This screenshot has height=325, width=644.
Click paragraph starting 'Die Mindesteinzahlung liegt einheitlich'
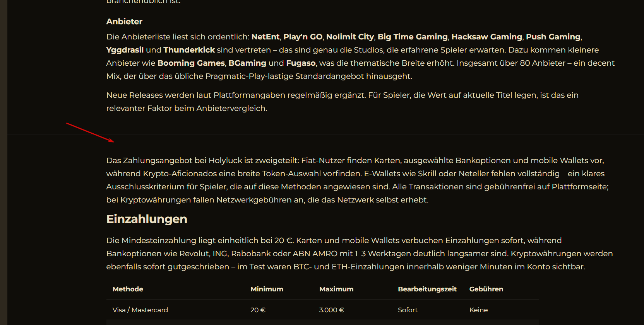(360, 254)
